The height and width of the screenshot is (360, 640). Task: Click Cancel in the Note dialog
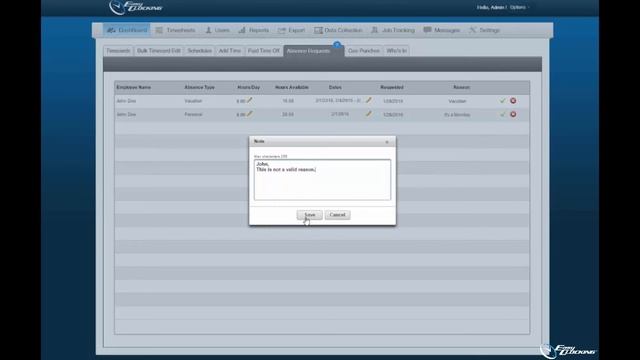coord(337,215)
